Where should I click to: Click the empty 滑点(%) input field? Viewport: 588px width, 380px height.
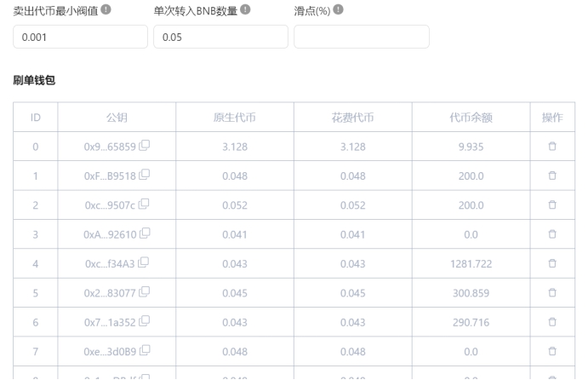(x=361, y=37)
